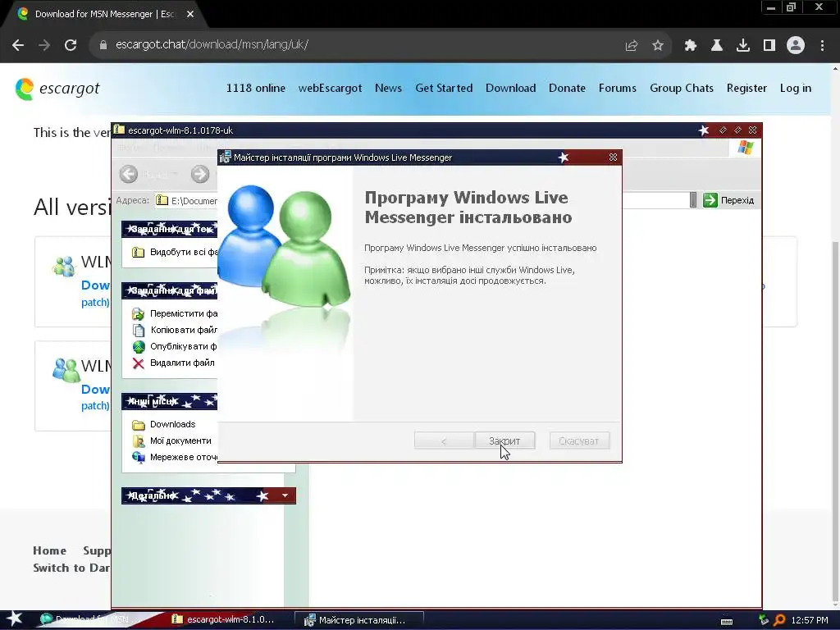Click the Видобути всі файли zip icon
The width and height of the screenshot is (840, 630).
(138, 252)
